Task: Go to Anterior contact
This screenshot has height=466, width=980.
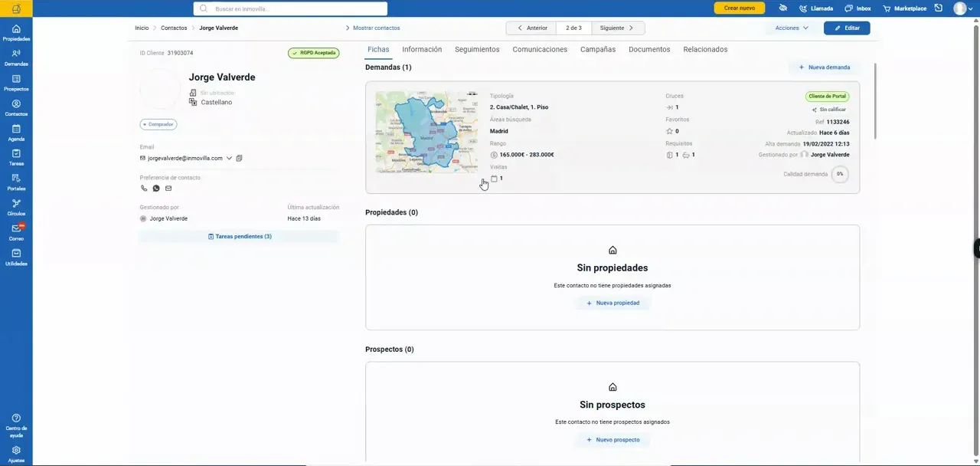Action: [x=531, y=28]
